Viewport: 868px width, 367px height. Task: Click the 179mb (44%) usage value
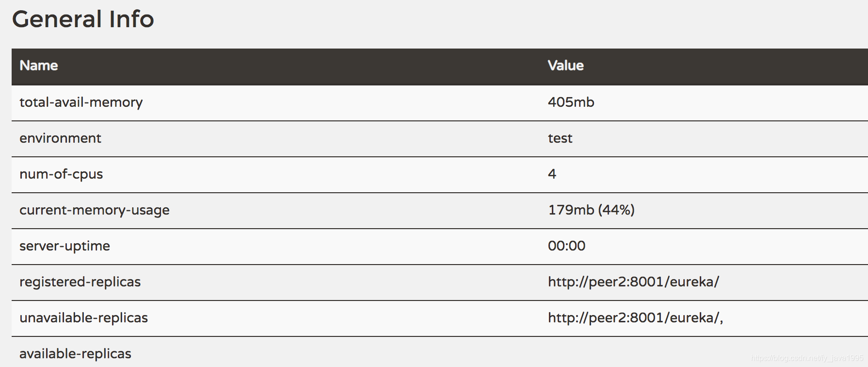(x=591, y=210)
